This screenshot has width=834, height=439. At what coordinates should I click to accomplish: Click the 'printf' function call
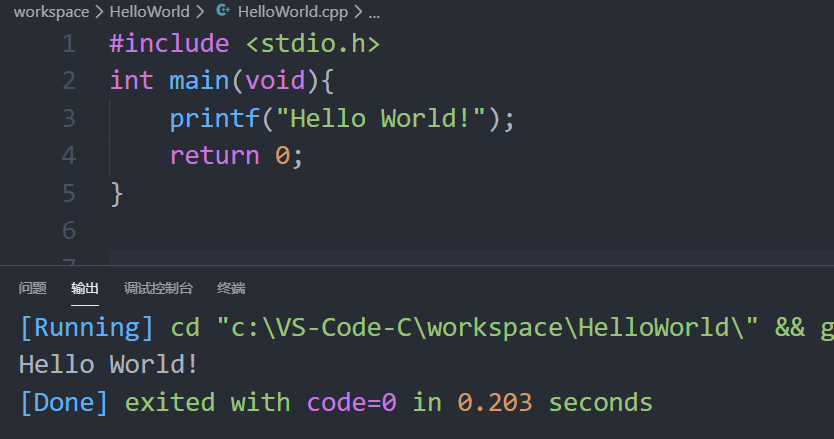click(214, 118)
